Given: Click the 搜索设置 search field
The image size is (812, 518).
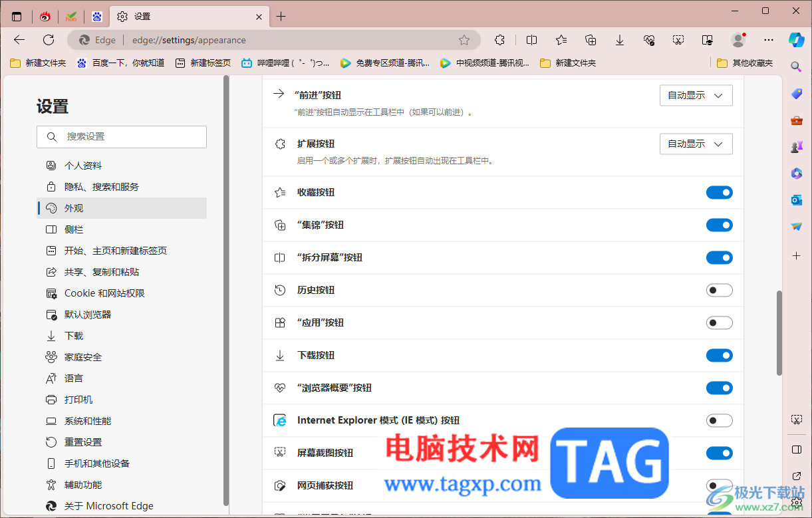Looking at the screenshot, I should (122, 136).
